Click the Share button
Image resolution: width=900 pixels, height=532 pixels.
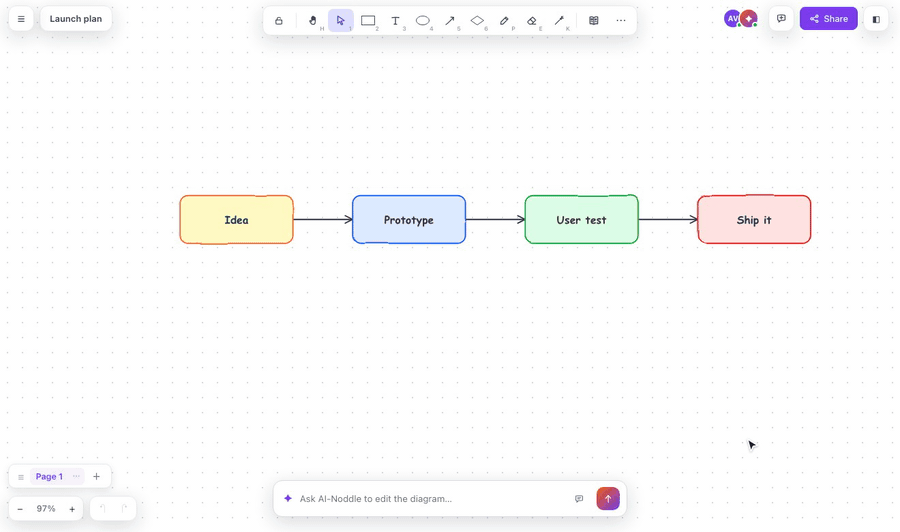(x=828, y=19)
